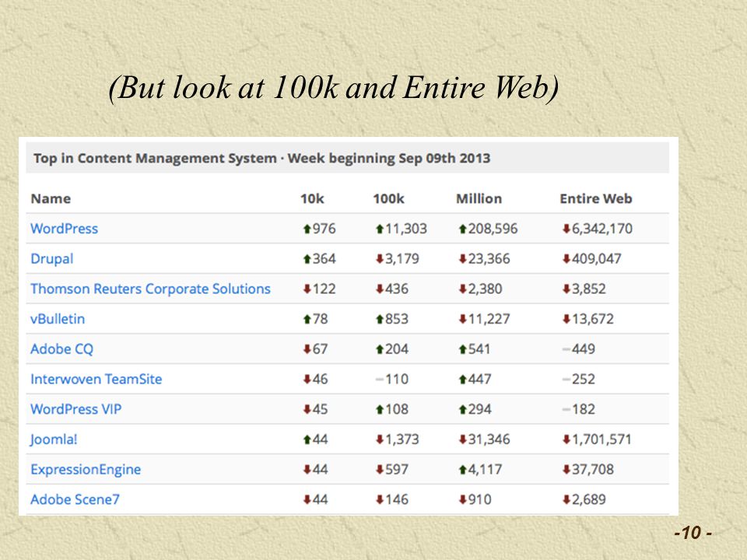Open the Drupal link

(x=52, y=258)
